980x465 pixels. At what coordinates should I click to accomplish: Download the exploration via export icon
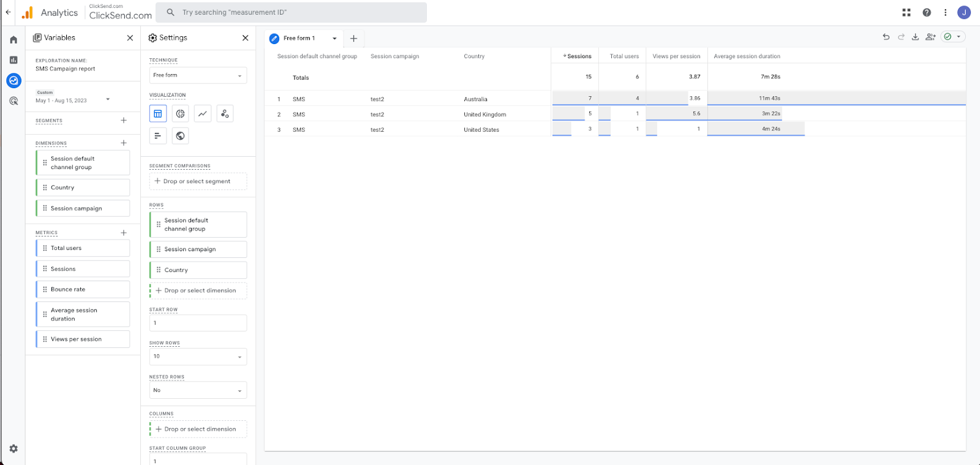915,37
